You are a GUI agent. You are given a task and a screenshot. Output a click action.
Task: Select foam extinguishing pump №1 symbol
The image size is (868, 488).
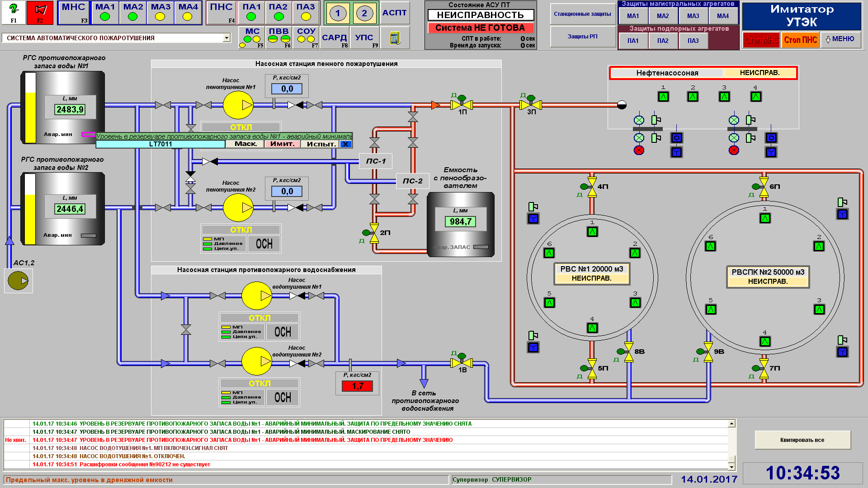(238, 105)
